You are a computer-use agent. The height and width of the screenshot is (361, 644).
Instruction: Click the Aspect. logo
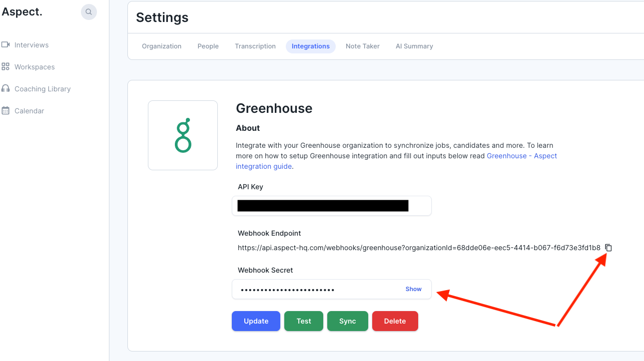[x=22, y=12]
